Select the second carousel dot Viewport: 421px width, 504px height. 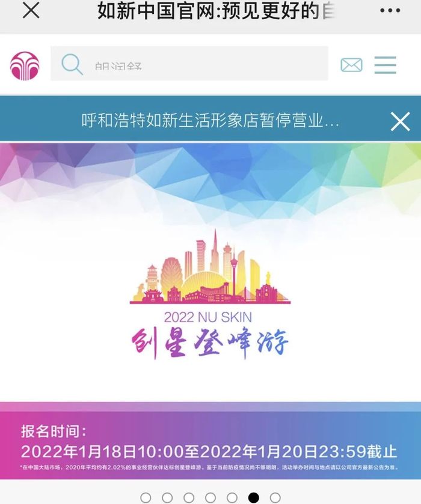tap(167, 497)
